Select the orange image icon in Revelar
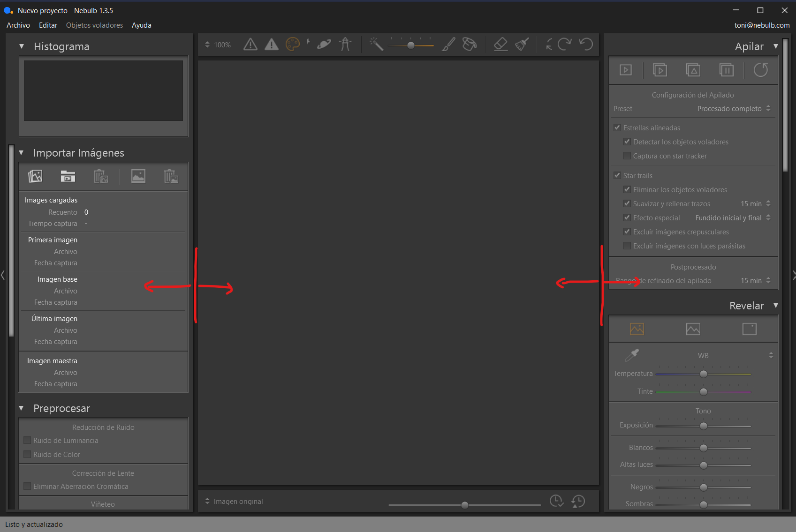This screenshot has height=532, width=796. (637, 329)
